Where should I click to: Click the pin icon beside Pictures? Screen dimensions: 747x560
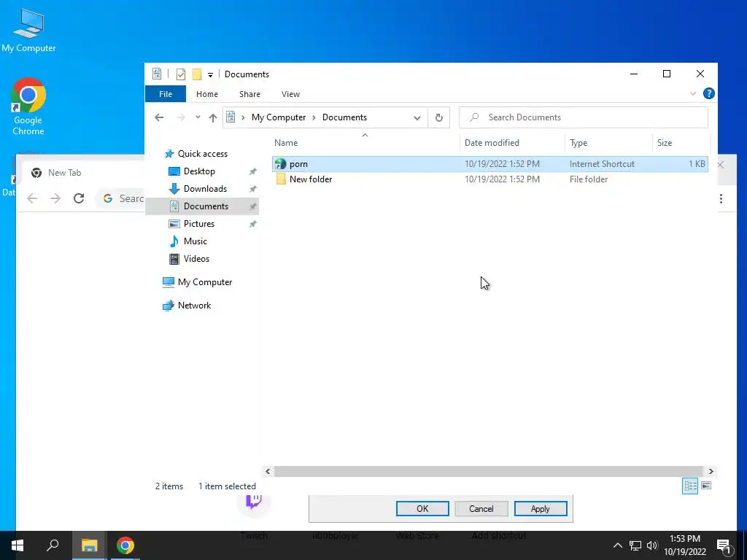pyautogui.click(x=252, y=224)
